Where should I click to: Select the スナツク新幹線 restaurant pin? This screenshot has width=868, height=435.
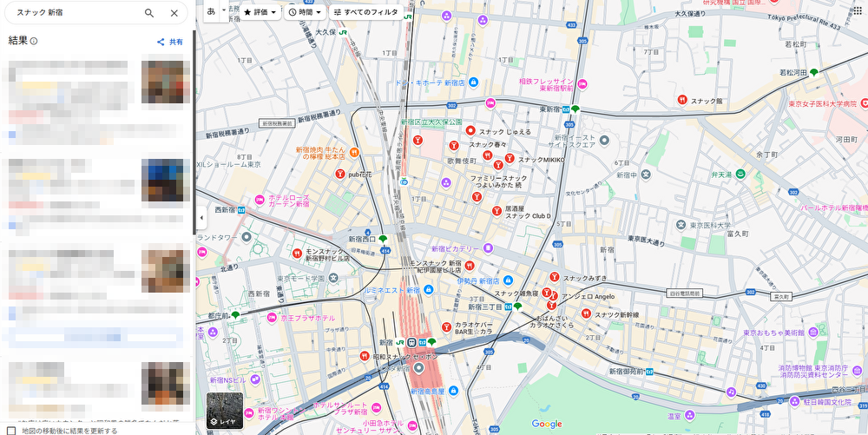(x=586, y=313)
